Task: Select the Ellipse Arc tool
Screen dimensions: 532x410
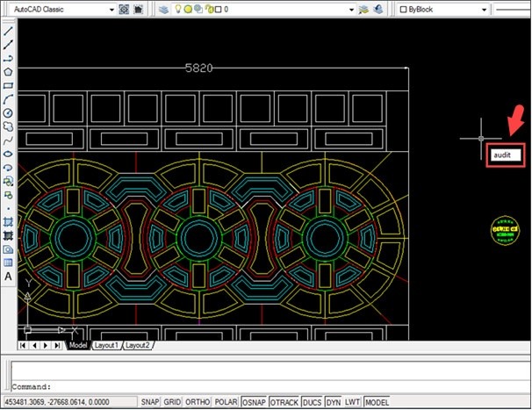Action: (8, 168)
